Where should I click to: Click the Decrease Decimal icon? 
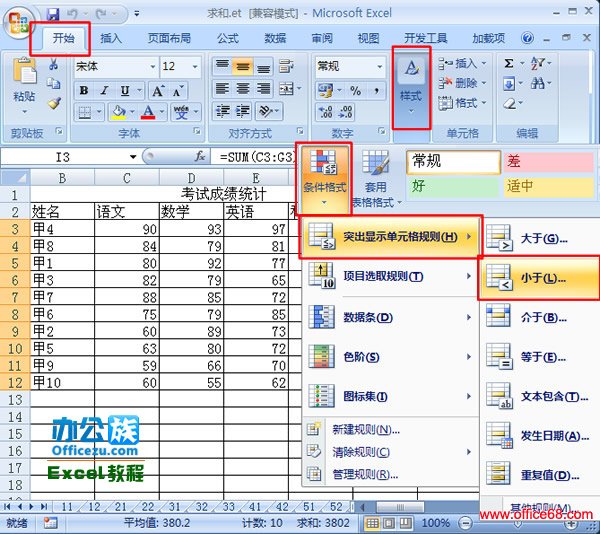pyautogui.click(x=346, y=112)
